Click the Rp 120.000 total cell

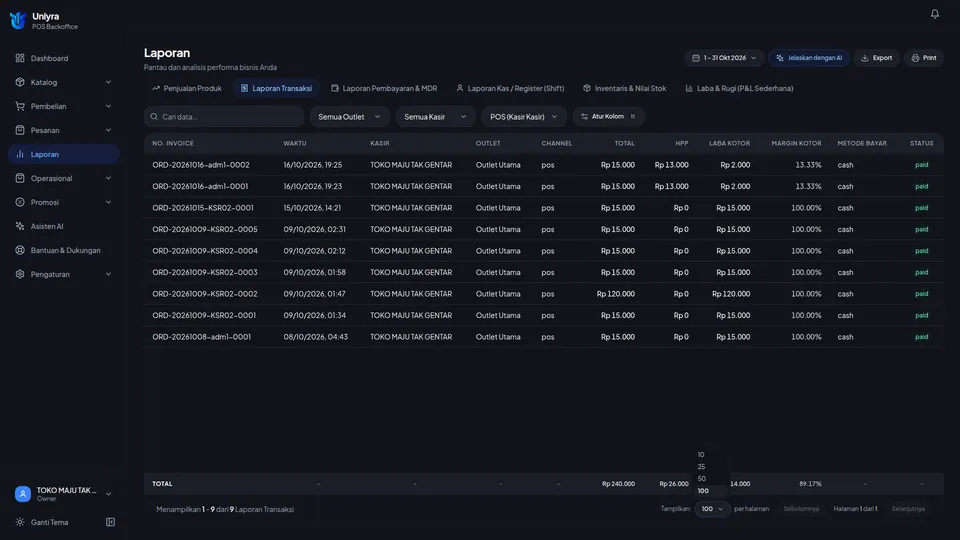tap(615, 294)
